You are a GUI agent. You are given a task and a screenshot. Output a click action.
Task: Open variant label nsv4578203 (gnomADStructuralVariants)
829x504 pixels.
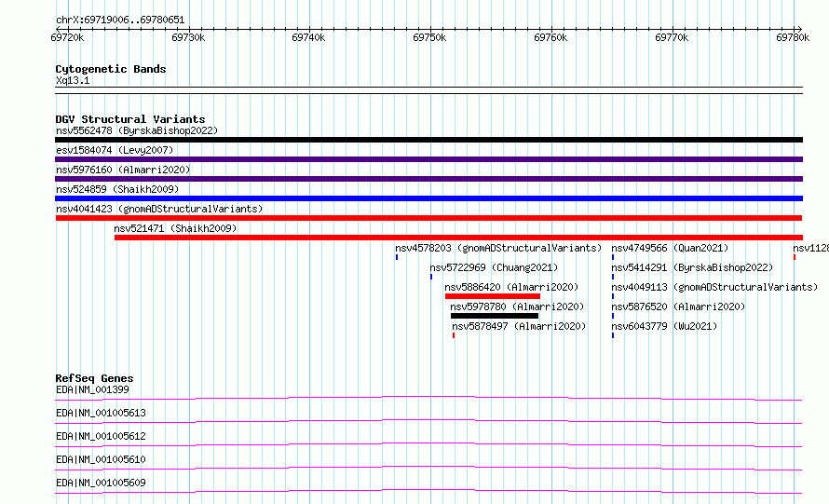(498, 248)
